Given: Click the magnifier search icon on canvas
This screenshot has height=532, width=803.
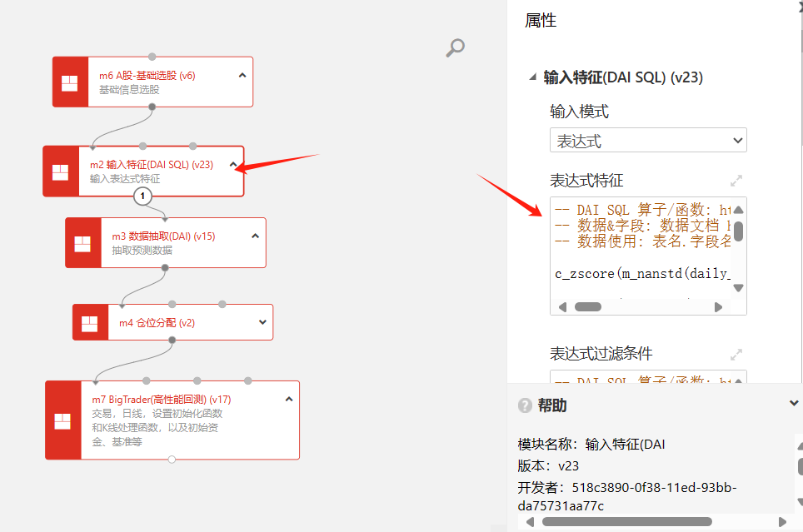Looking at the screenshot, I should (x=455, y=48).
